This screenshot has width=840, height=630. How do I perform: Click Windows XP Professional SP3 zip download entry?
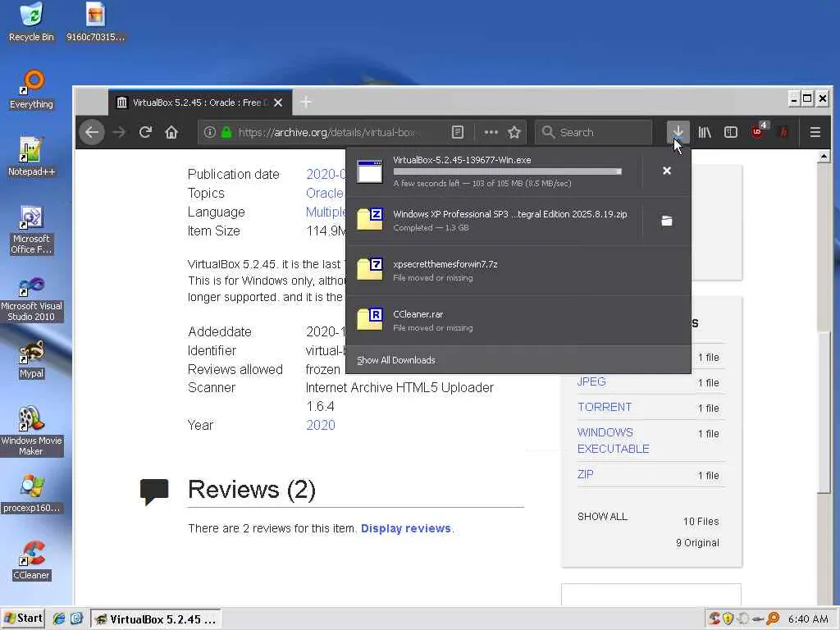[493, 220]
